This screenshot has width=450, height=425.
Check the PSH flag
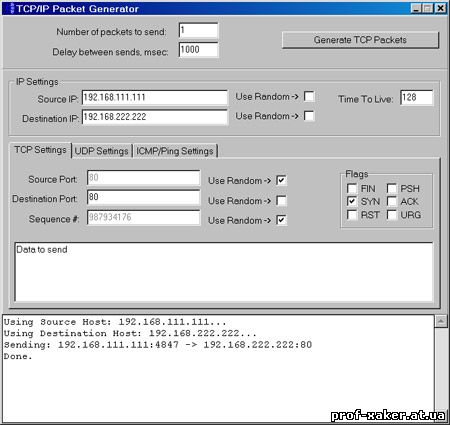(x=392, y=188)
